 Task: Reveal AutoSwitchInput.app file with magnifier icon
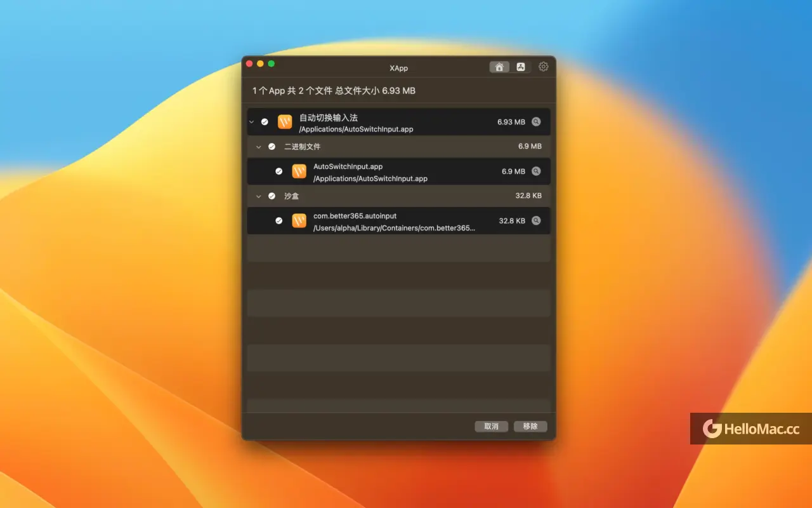536,171
